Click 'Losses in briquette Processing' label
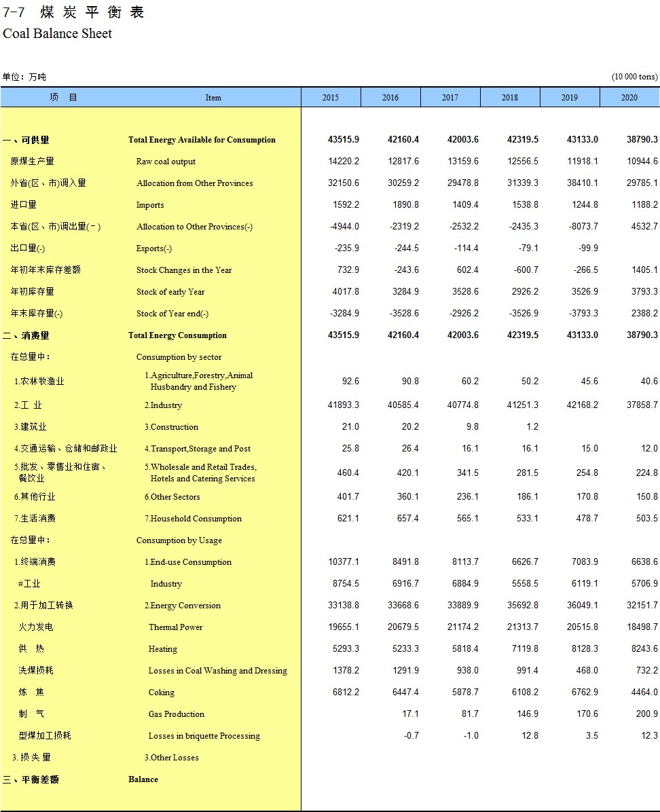 tap(204, 737)
